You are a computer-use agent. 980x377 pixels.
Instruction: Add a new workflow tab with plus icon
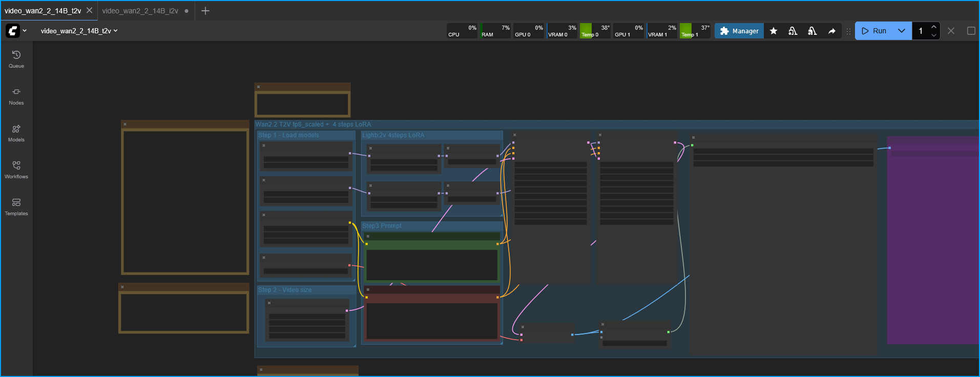[205, 11]
